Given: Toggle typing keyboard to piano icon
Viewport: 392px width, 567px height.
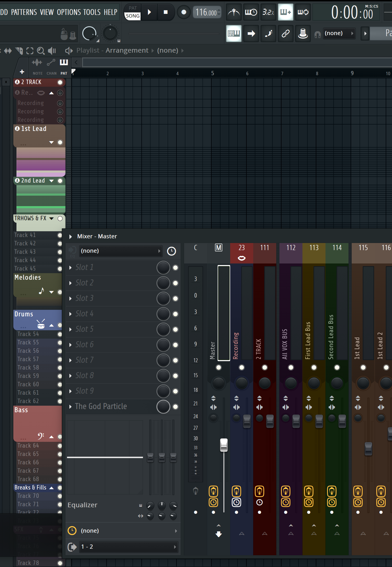Looking at the screenshot, I should point(234,33).
